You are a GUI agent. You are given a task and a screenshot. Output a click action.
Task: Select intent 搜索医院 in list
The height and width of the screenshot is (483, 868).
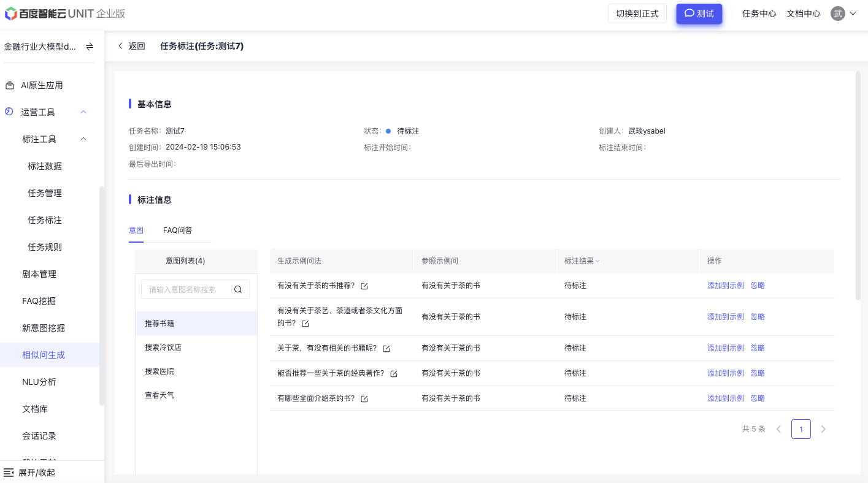196,371
